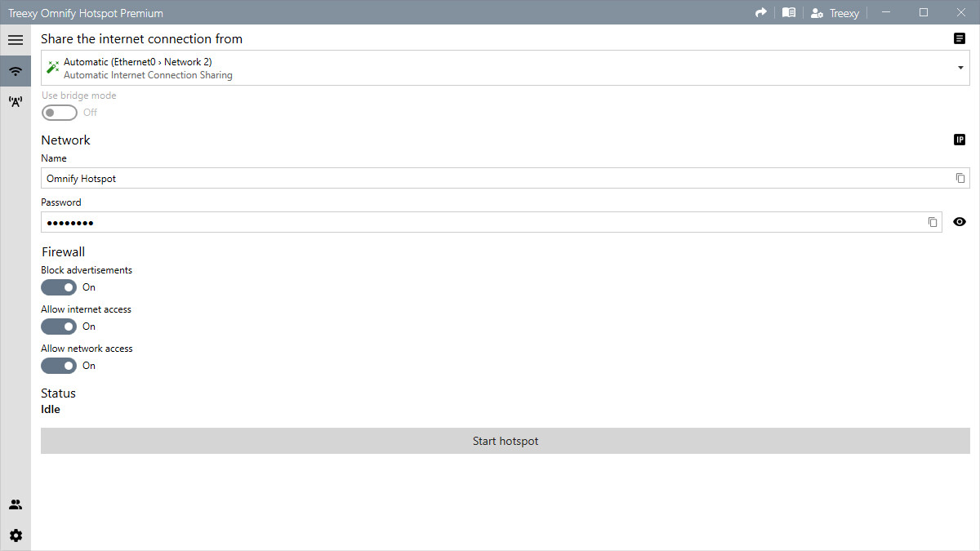
Task: Open the hamburger navigation menu
Action: (x=16, y=39)
